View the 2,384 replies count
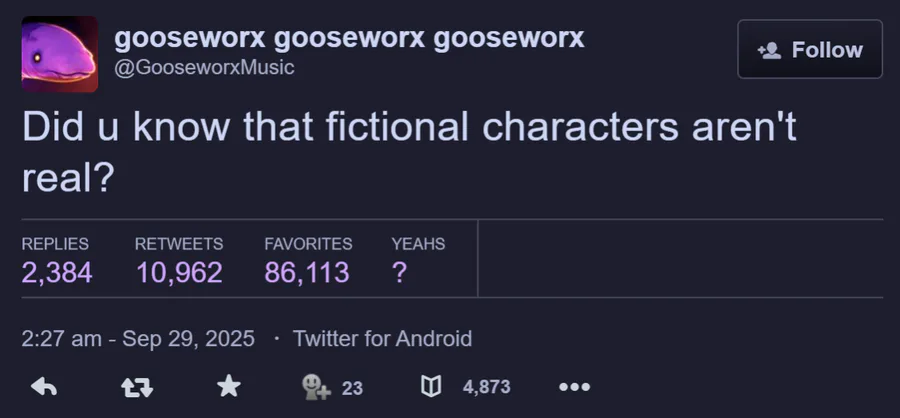 point(57,272)
